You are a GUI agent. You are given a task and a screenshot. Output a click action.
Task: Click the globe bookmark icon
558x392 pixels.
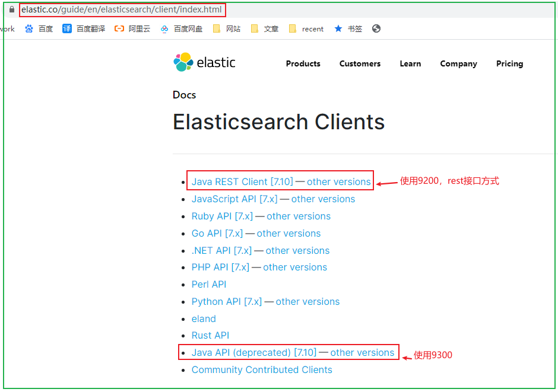[376, 28]
